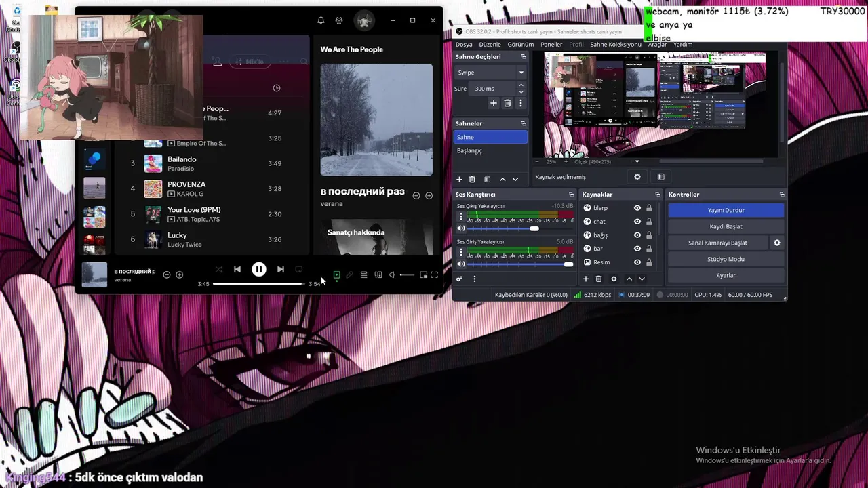The image size is (868, 488).
Task: Pause the playing song in Spotify
Action: (258, 269)
